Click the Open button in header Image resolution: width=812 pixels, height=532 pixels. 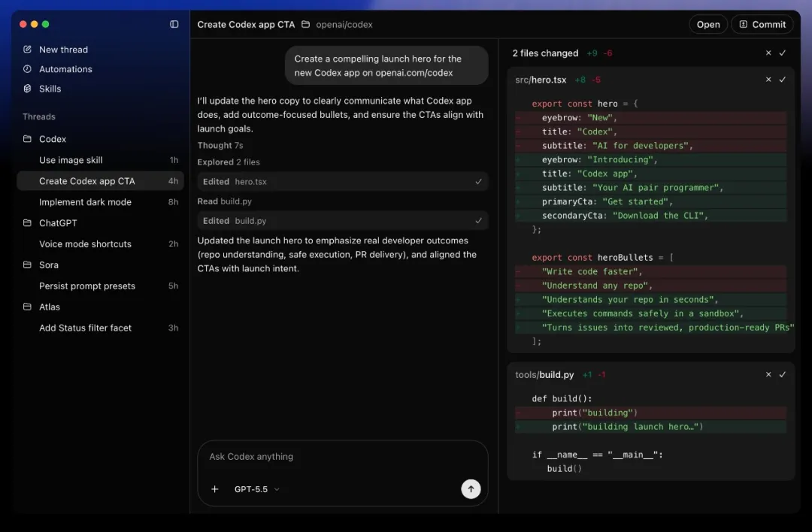[708, 24]
